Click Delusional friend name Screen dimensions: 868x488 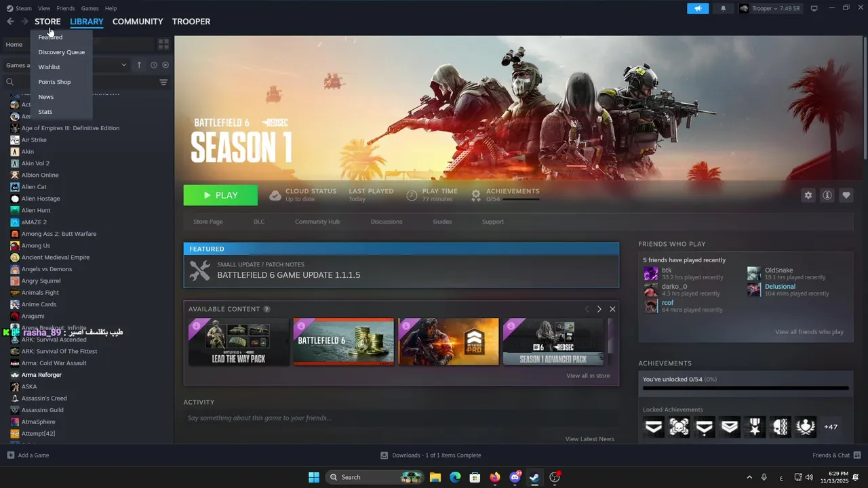click(780, 286)
